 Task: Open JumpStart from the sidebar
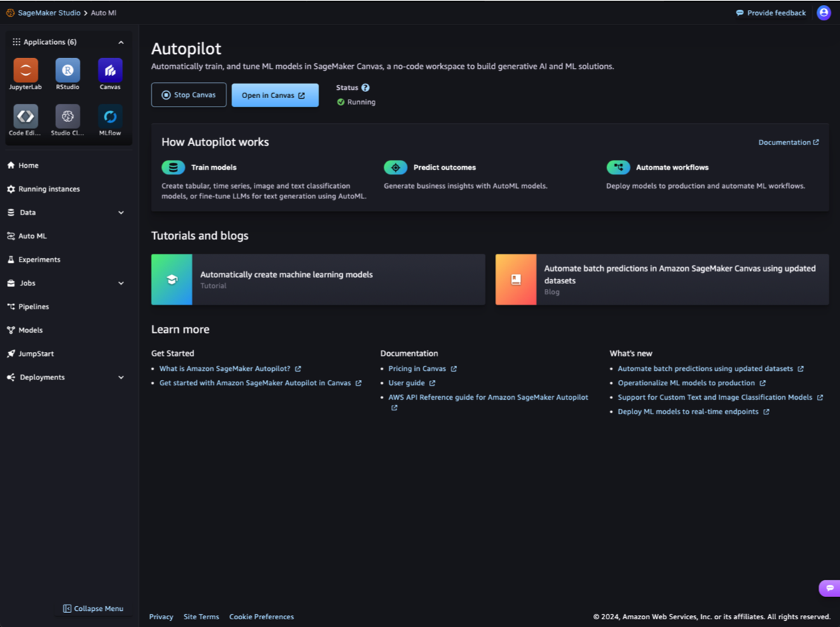36,354
